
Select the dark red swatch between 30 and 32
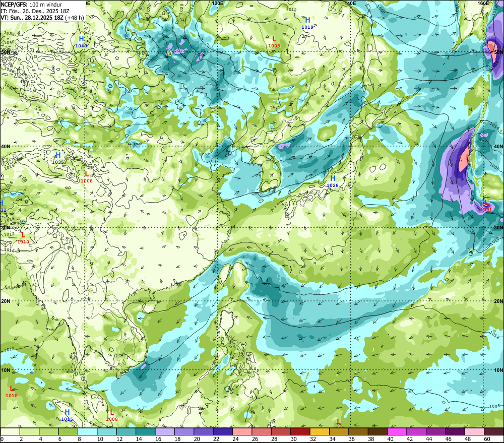(x=300, y=432)
